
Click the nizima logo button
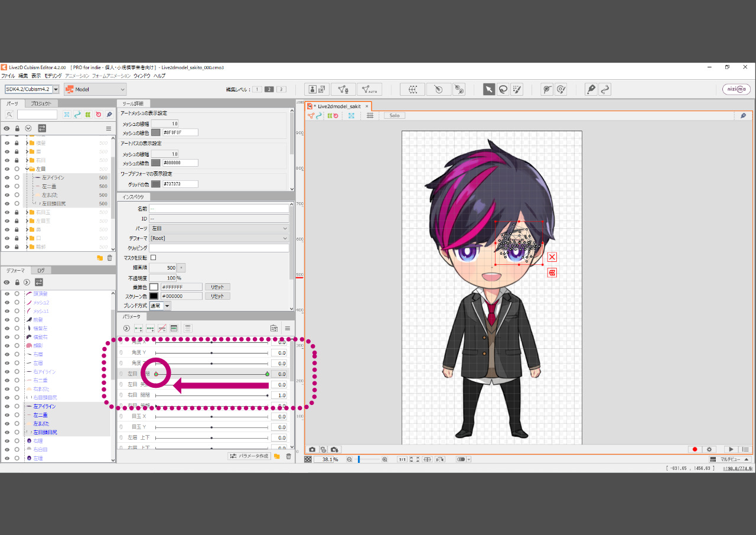click(737, 89)
